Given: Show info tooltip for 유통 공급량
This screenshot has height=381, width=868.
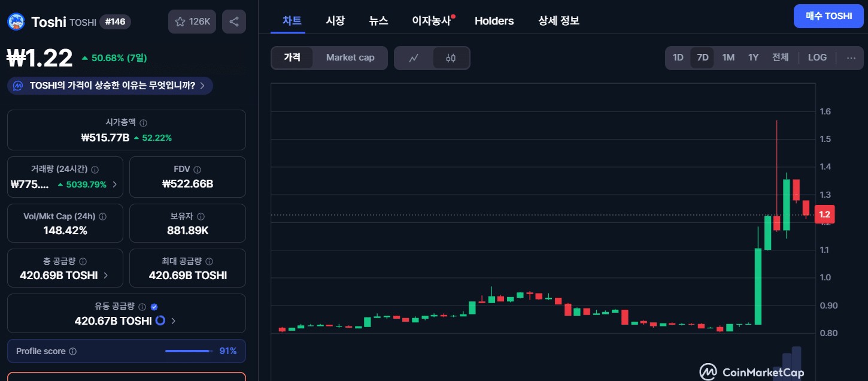Looking at the screenshot, I should tap(142, 306).
